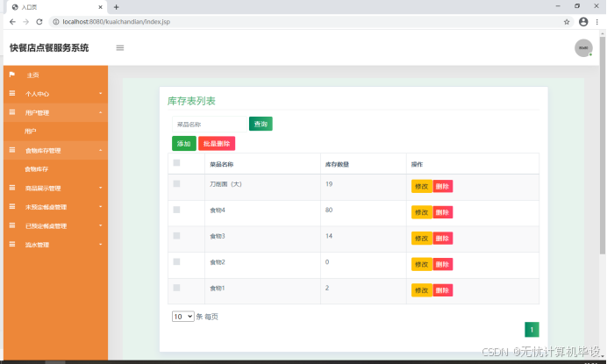Image resolution: width=607 pixels, height=364 pixels.
Task: Check the box for 食物2 row
Action: click(x=176, y=261)
